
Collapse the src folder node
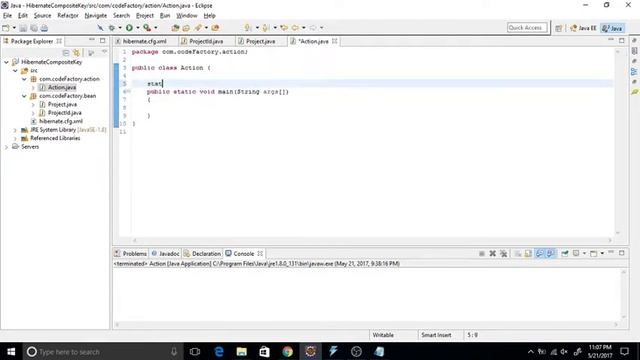(x=15, y=71)
